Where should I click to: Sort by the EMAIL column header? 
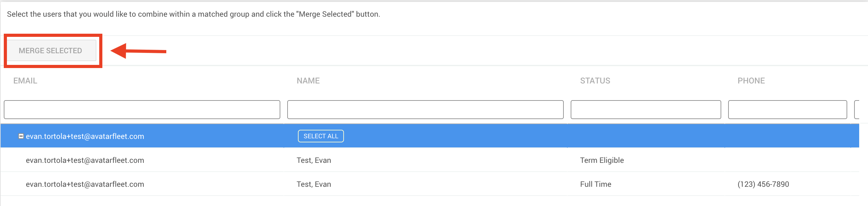tap(25, 81)
